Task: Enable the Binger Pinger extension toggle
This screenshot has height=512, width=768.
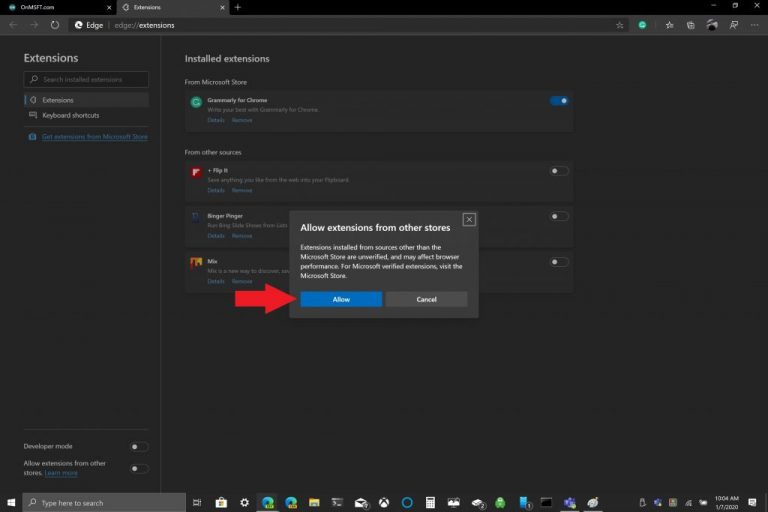Action: [x=559, y=217]
